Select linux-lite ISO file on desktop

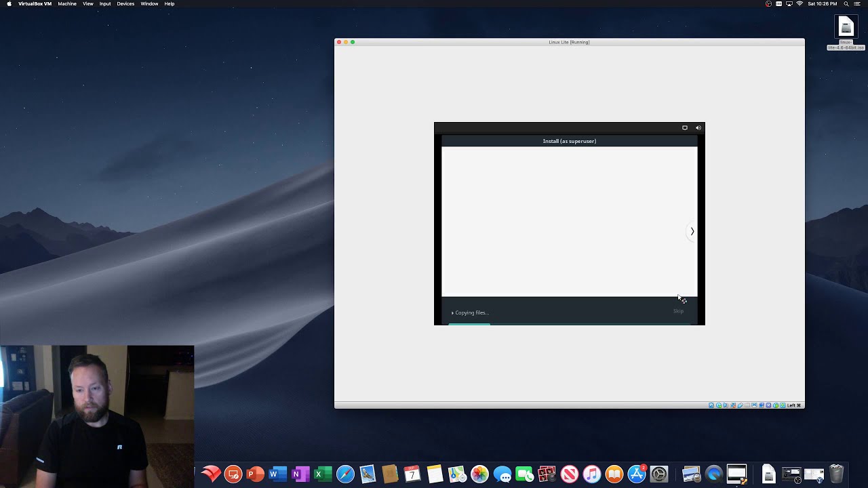846,33
